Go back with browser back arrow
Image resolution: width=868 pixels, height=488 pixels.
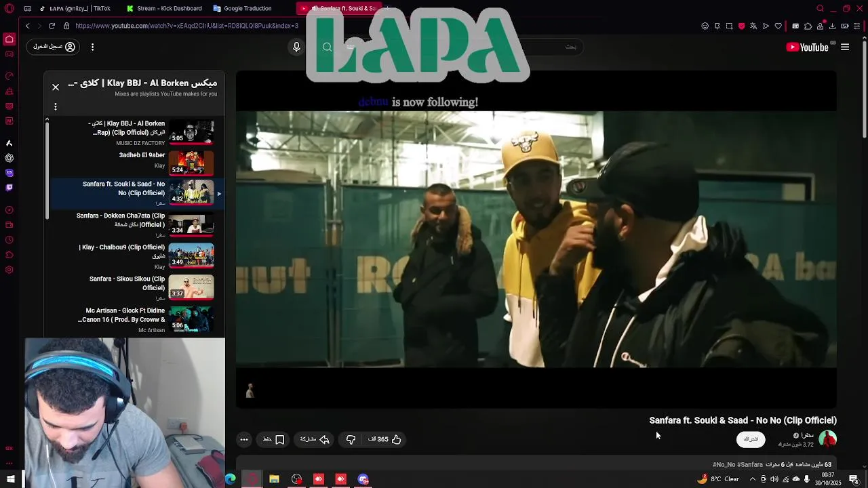tap(27, 26)
